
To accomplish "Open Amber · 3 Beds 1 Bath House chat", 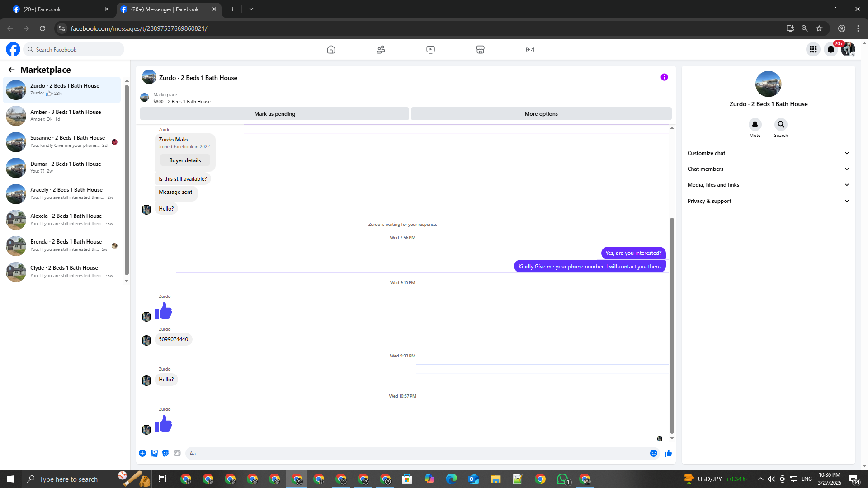I will coord(62,116).
